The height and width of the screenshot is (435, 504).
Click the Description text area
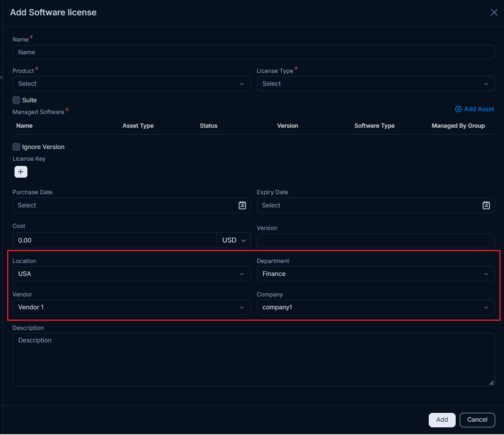[254, 360]
